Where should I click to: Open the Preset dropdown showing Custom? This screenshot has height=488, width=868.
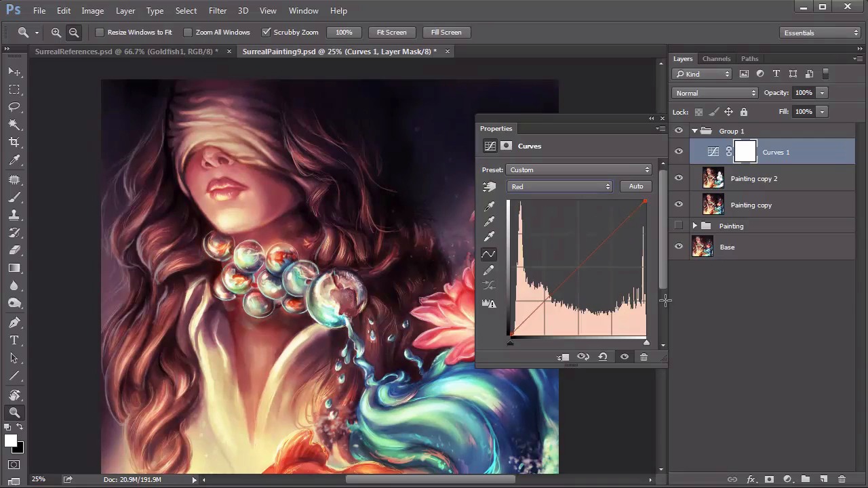[579, 170]
